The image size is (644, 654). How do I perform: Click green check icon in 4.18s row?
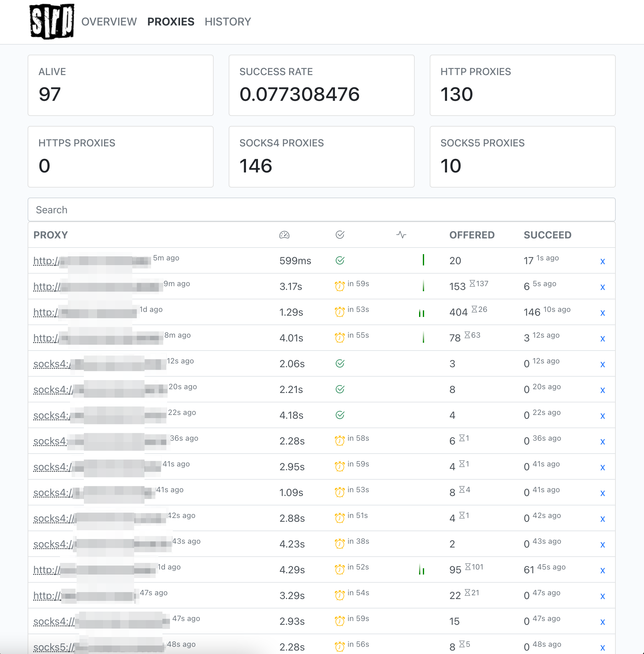340,415
